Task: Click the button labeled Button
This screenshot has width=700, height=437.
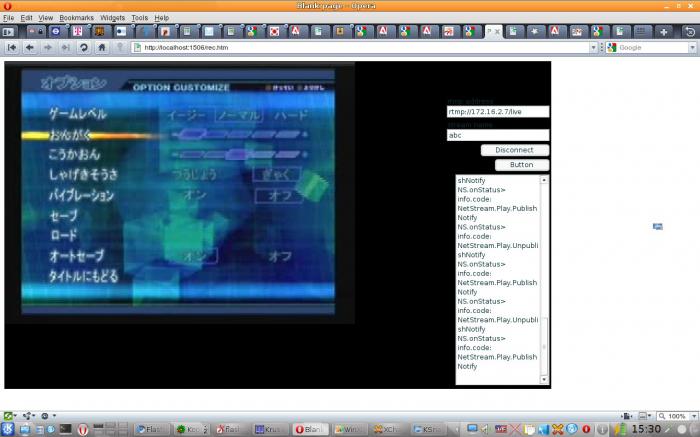Action: pyautogui.click(x=522, y=165)
